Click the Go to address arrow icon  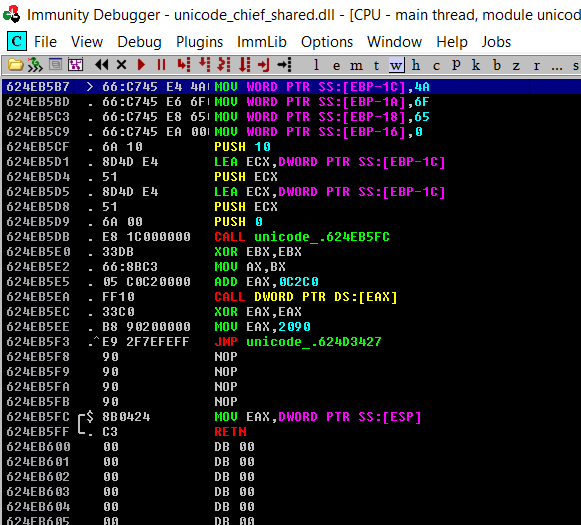[x=285, y=65]
